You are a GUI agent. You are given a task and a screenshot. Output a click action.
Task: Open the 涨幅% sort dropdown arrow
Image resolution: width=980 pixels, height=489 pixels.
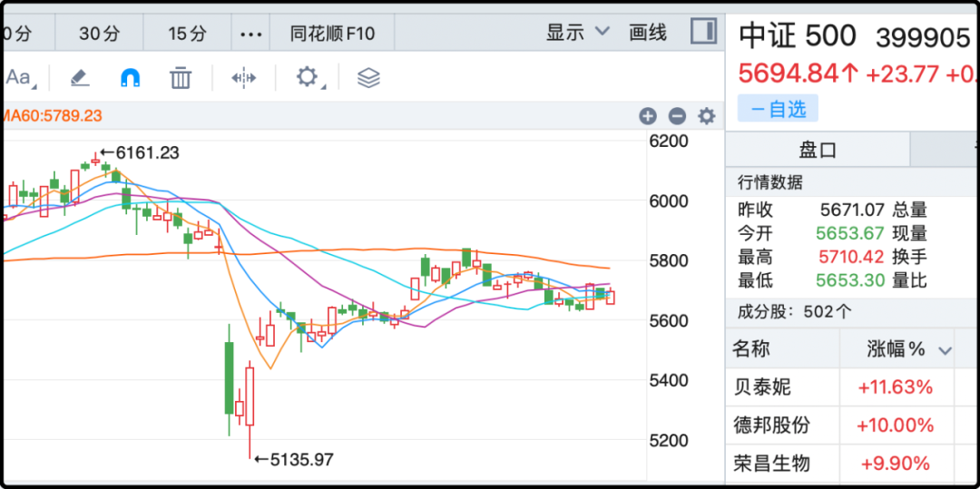(945, 350)
